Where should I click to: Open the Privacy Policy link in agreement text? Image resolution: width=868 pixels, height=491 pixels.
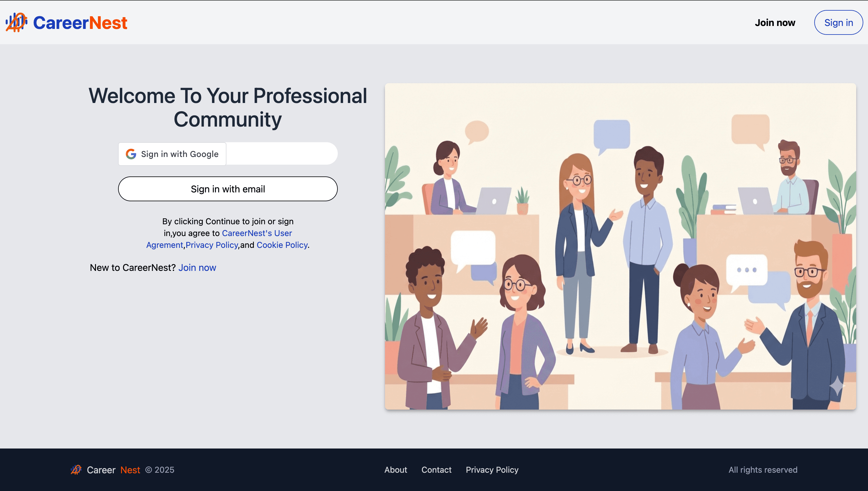[212, 245]
